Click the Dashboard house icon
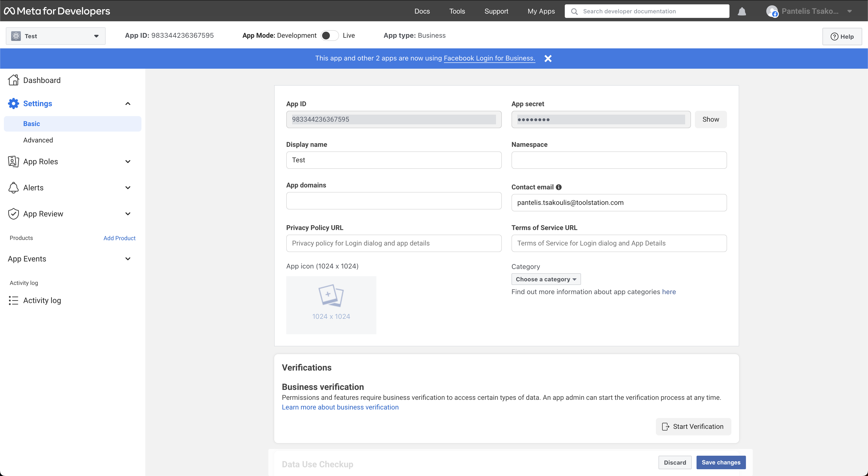The width and height of the screenshot is (868, 476). (14, 80)
